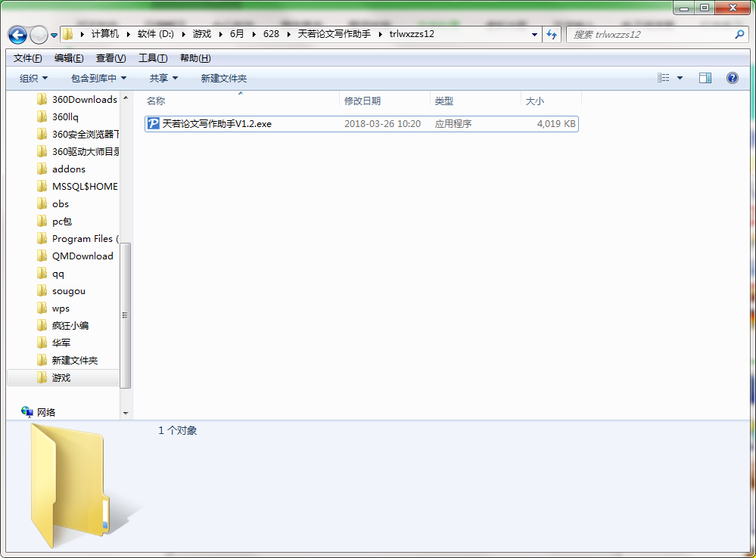This screenshot has width=756, height=558.
Task: Click the 天若论文写作助手 breadcrumb
Action: click(x=334, y=34)
